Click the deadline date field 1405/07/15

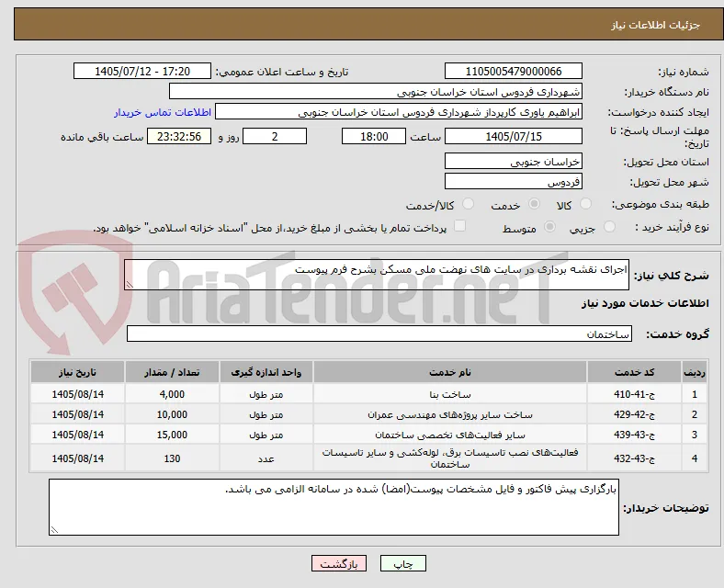tap(513, 136)
